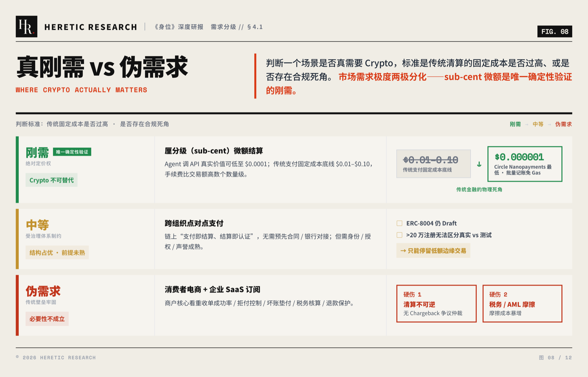588x377 pixels.
Task: Click WHERE CRYPTO ACTUALLY MATTERS subtitle
Action: coord(81,90)
